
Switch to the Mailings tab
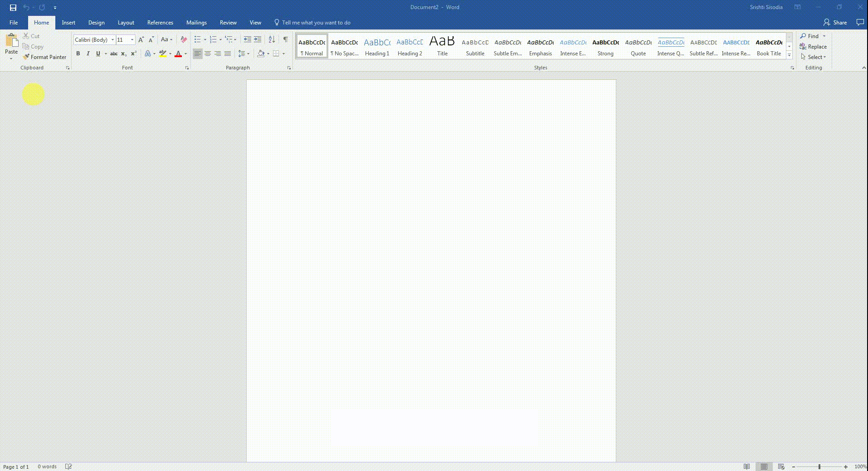196,23
